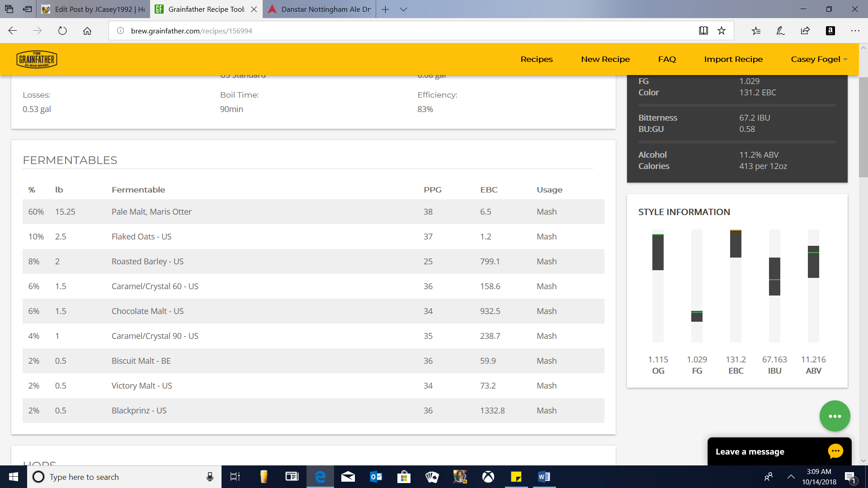Open Xbox app from the taskbar

click(x=488, y=477)
